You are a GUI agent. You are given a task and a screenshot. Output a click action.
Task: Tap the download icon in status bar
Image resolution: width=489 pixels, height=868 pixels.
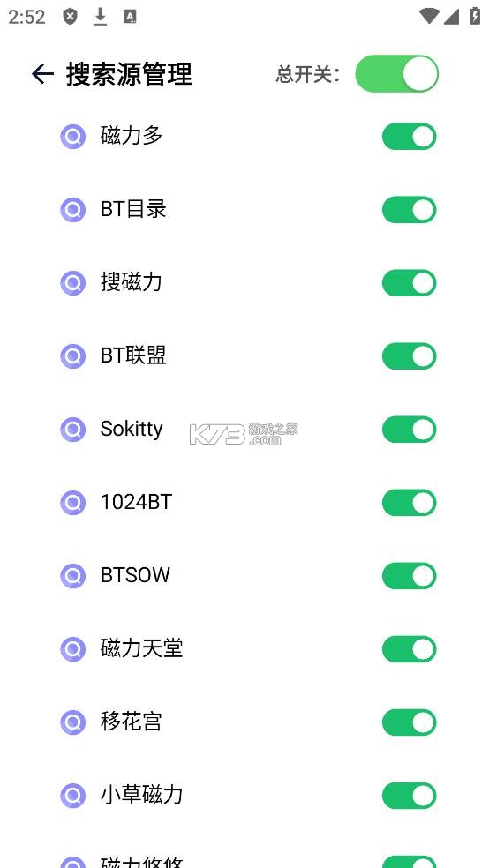100,17
